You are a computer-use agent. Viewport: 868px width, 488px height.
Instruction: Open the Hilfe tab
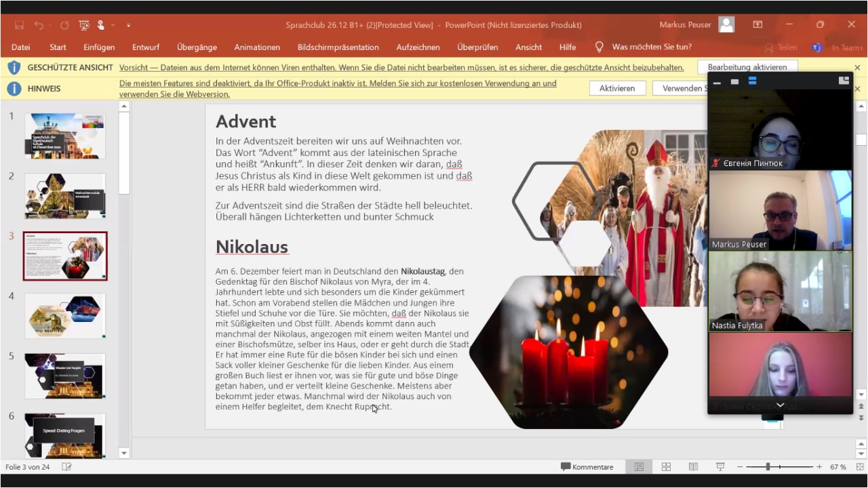pyautogui.click(x=568, y=47)
